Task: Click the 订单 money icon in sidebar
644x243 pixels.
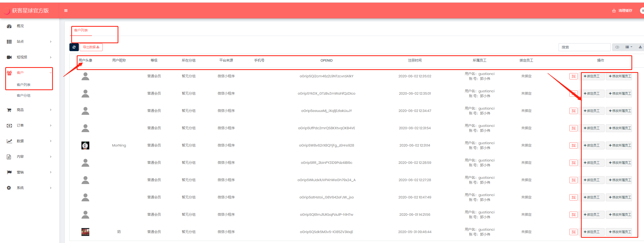Action: pos(9,126)
